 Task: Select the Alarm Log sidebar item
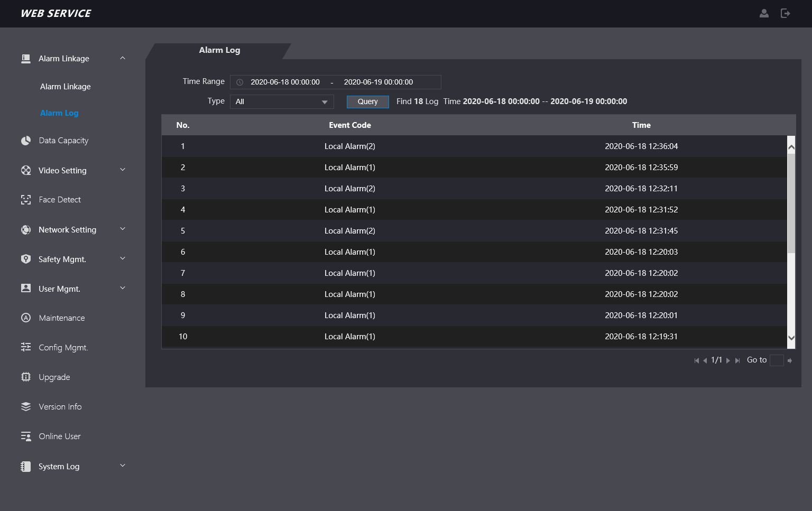59,113
